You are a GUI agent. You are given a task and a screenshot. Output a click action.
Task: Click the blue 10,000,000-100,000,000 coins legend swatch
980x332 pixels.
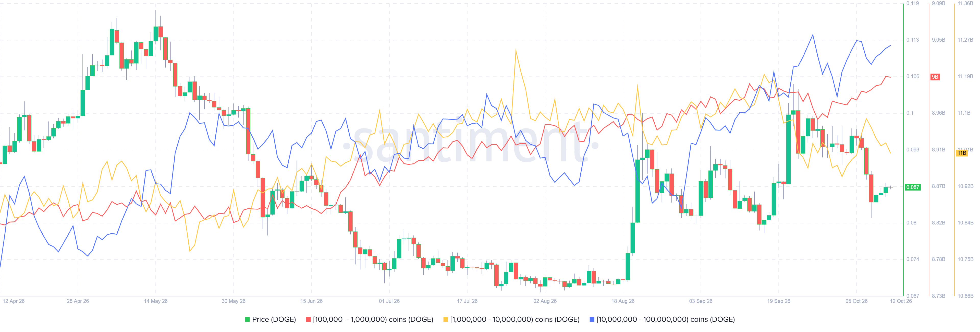(592, 319)
